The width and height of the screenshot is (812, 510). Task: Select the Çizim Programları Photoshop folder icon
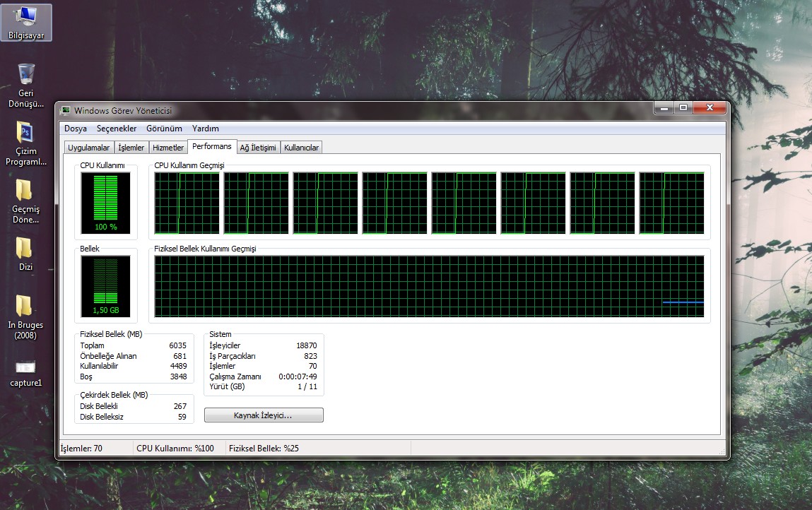pyautogui.click(x=26, y=143)
